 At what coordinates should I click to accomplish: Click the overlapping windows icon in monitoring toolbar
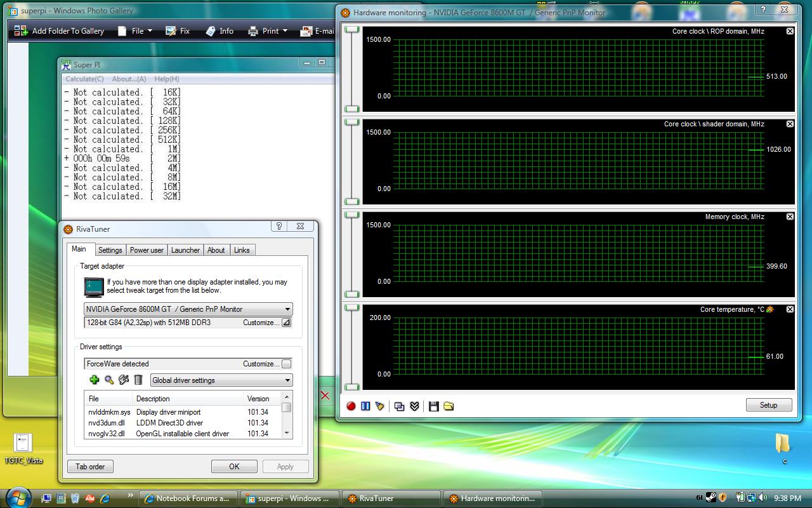pyautogui.click(x=399, y=406)
